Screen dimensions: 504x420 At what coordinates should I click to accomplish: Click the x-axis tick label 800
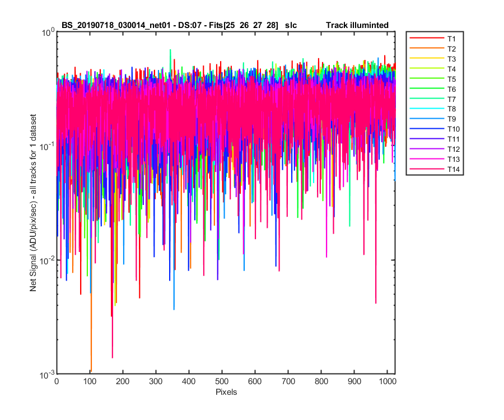point(321,381)
